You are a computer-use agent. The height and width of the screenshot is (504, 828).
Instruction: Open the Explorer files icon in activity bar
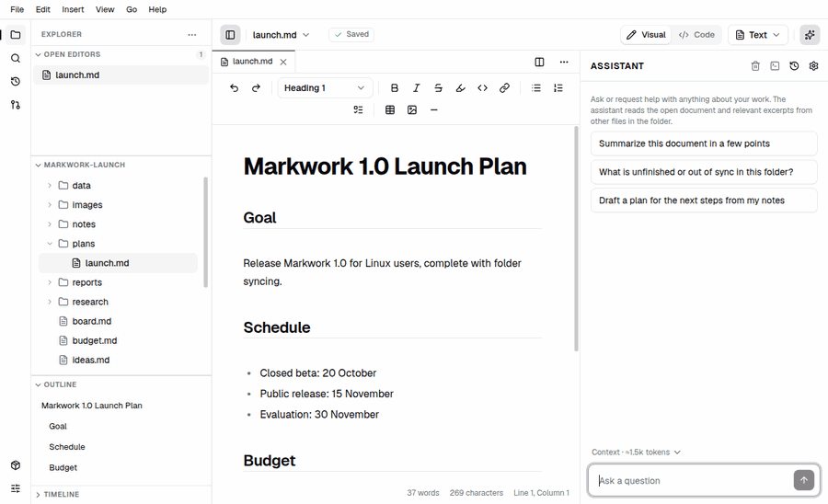(x=16, y=35)
